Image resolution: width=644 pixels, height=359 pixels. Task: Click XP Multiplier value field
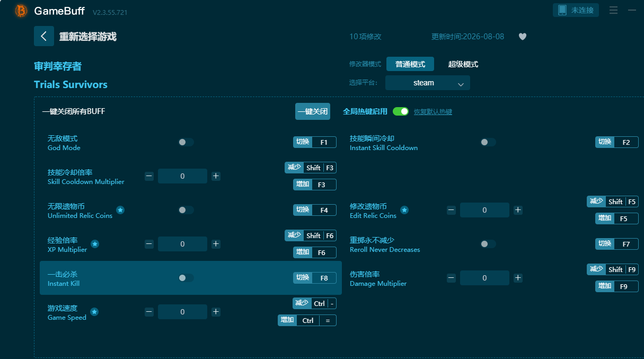(x=182, y=244)
